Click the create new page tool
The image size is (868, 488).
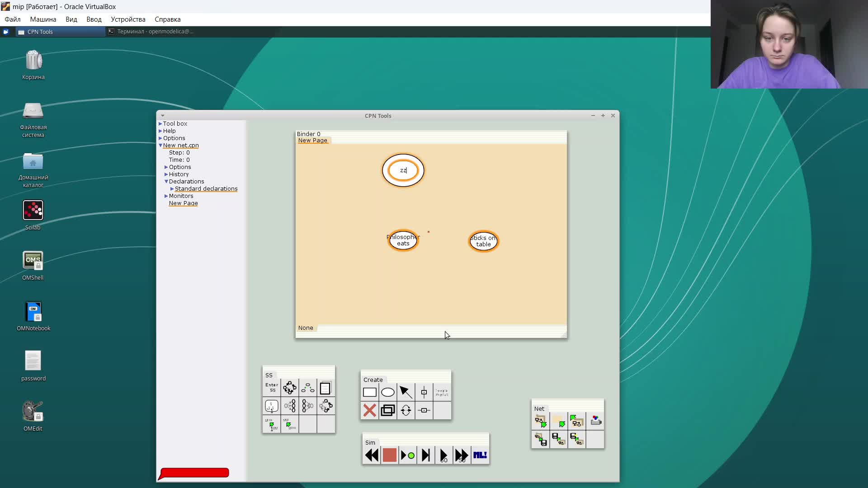(559, 421)
